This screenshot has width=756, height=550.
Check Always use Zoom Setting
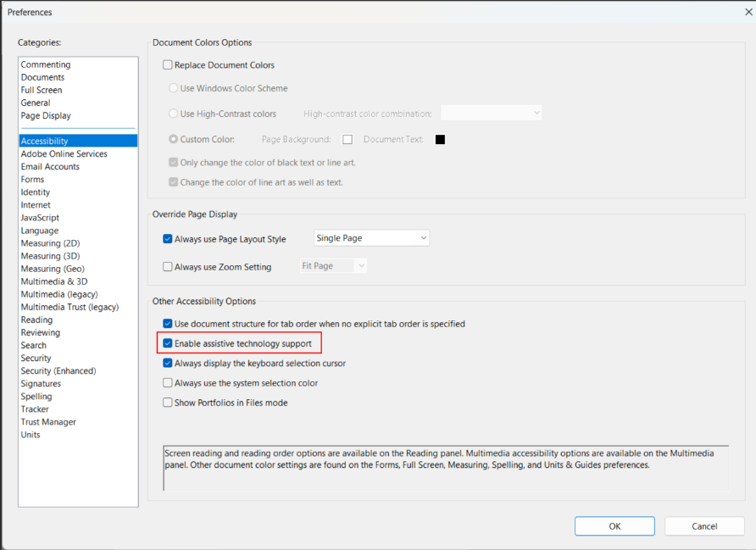pos(167,267)
